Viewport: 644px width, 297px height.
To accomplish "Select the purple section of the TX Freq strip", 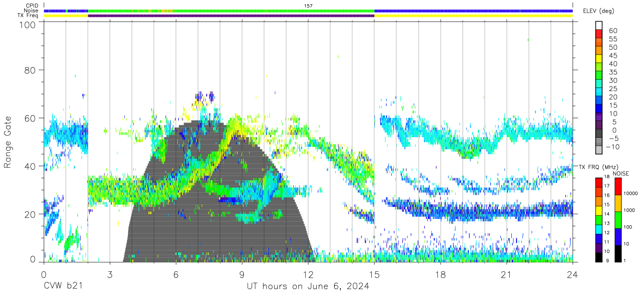I will (231, 16).
